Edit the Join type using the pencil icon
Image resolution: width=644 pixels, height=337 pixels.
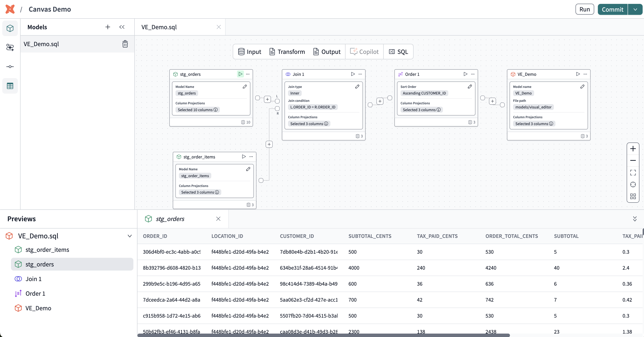point(357,87)
